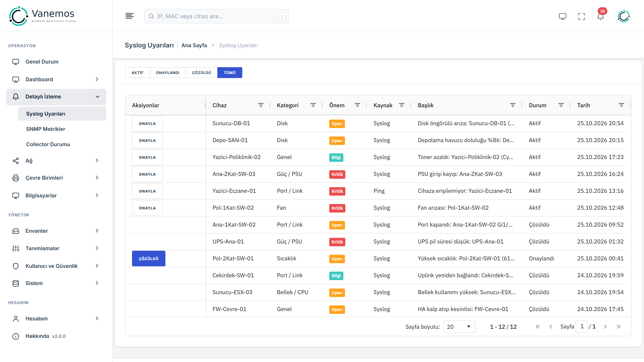
Task: Open filter icon on Durum column
Action: (x=561, y=105)
